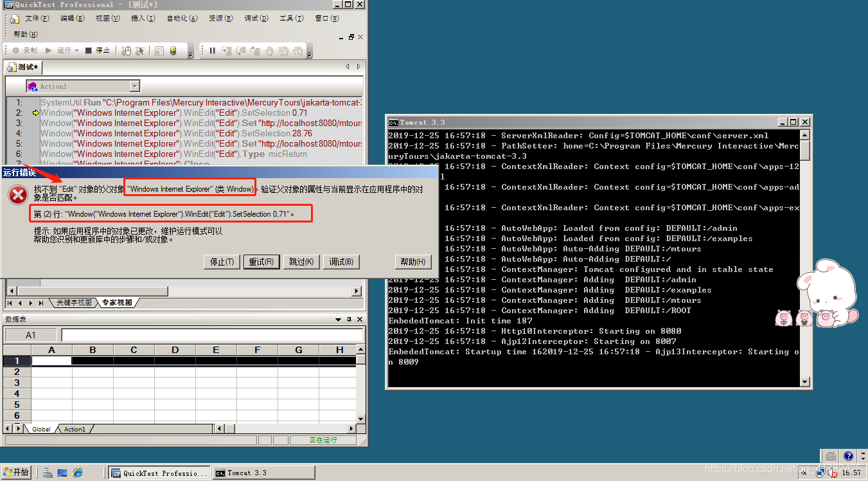Click script editor horizontal scrollbar right arrow
Image resolution: width=868 pixels, height=481 pixels.
pyautogui.click(x=357, y=291)
